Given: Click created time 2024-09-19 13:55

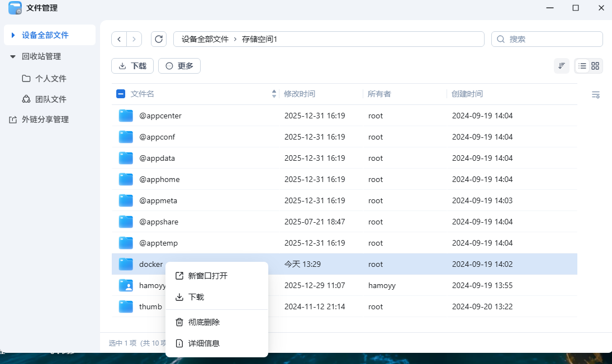Looking at the screenshot, I should pos(482,285).
